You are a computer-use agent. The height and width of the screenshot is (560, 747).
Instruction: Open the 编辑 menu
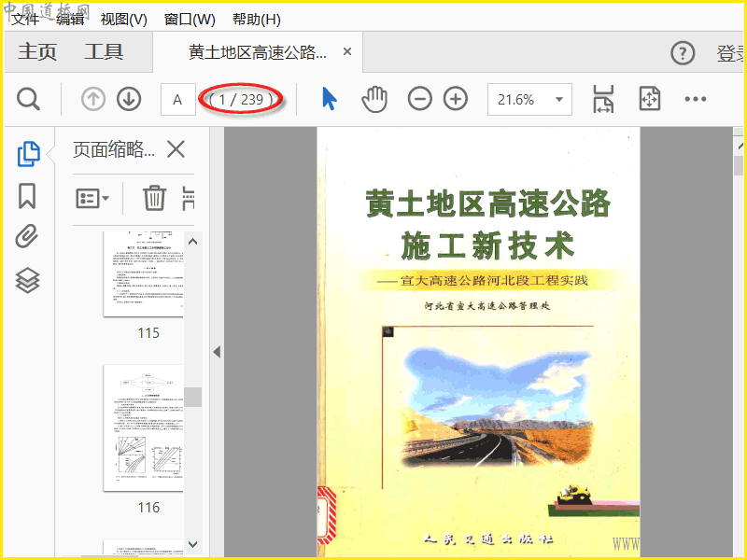coord(70,20)
